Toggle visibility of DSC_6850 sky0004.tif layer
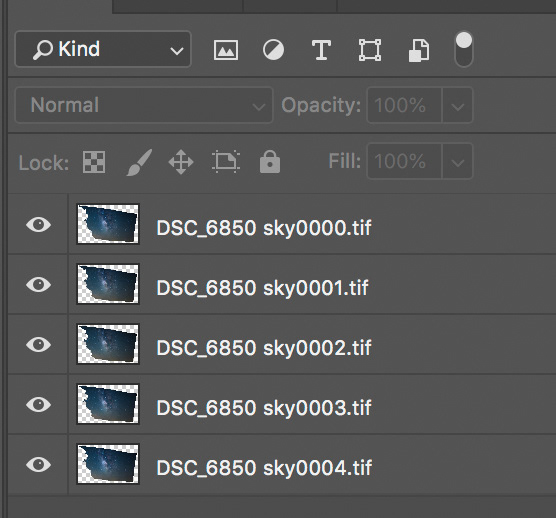556x518 pixels. coord(38,464)
